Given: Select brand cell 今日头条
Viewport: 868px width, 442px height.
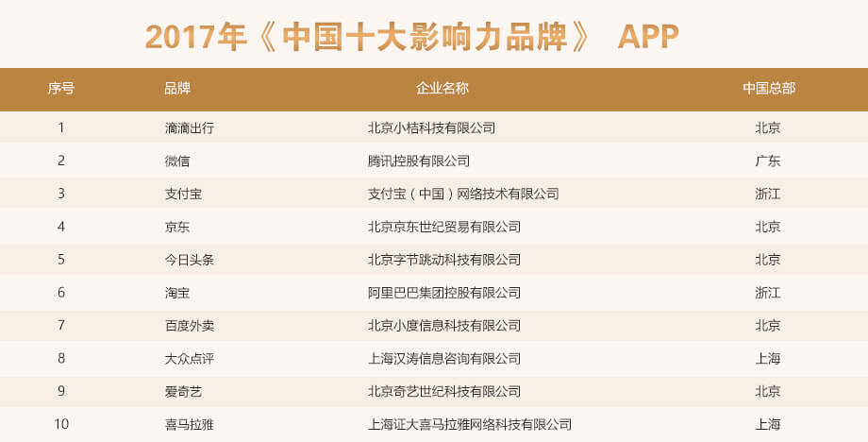Looking at the screenshot, I should tap(190, 260).
